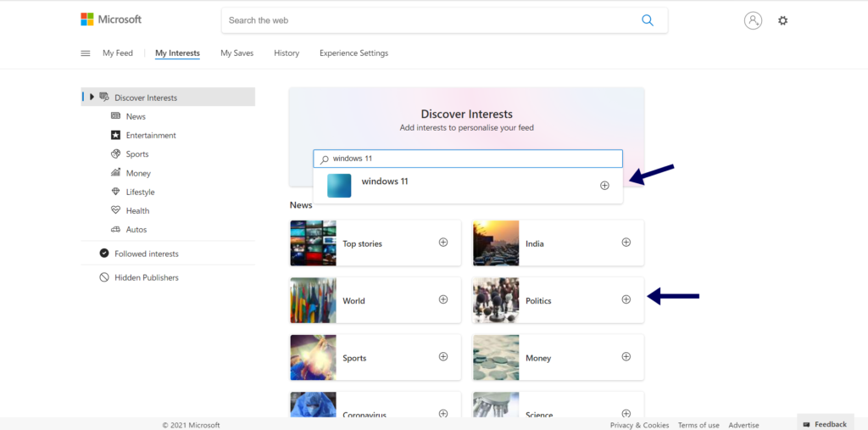Click the Health heart icon
Image resolution: width=868 pixels, height=430 pixels.
115,210
